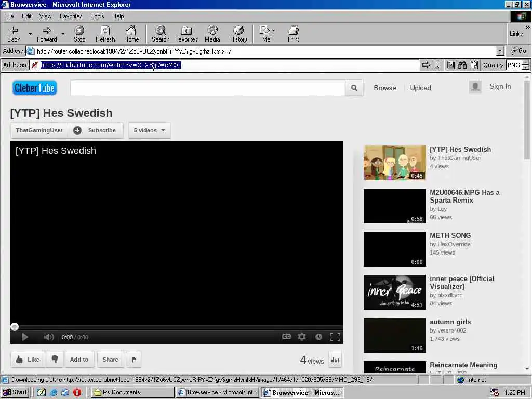Open the View menu

tap(45, 16)
